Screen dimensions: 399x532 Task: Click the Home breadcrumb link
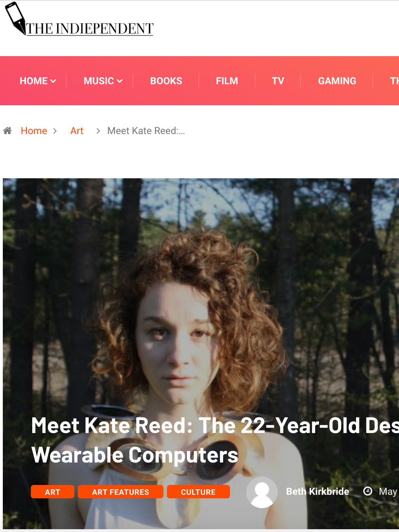coord(34,131)
